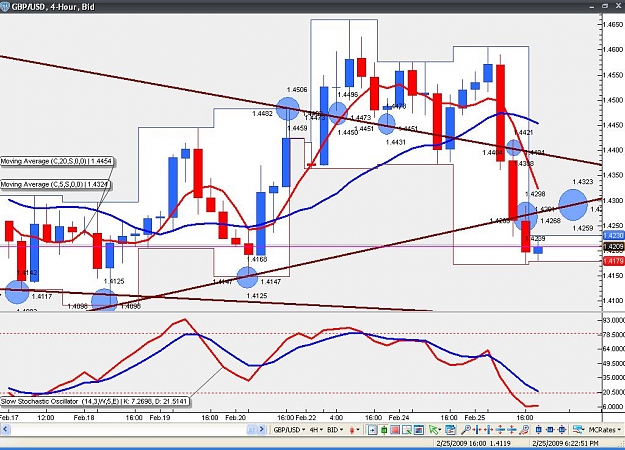
Task: Click the 1.4259 price label
Action: 583,228
